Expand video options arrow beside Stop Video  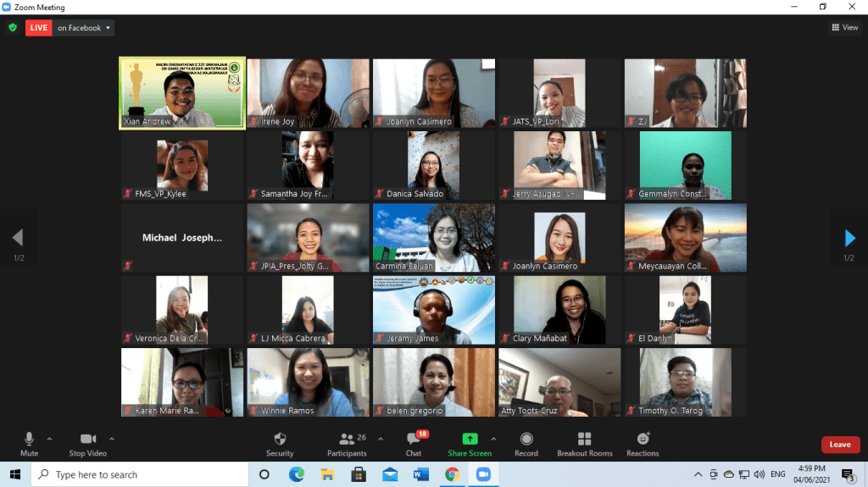coord(111,439)
